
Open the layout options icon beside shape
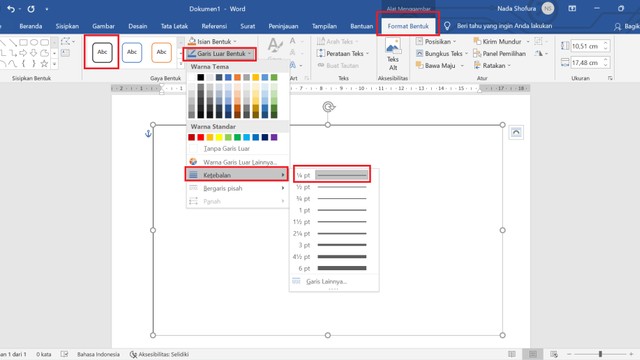[516, 132]
